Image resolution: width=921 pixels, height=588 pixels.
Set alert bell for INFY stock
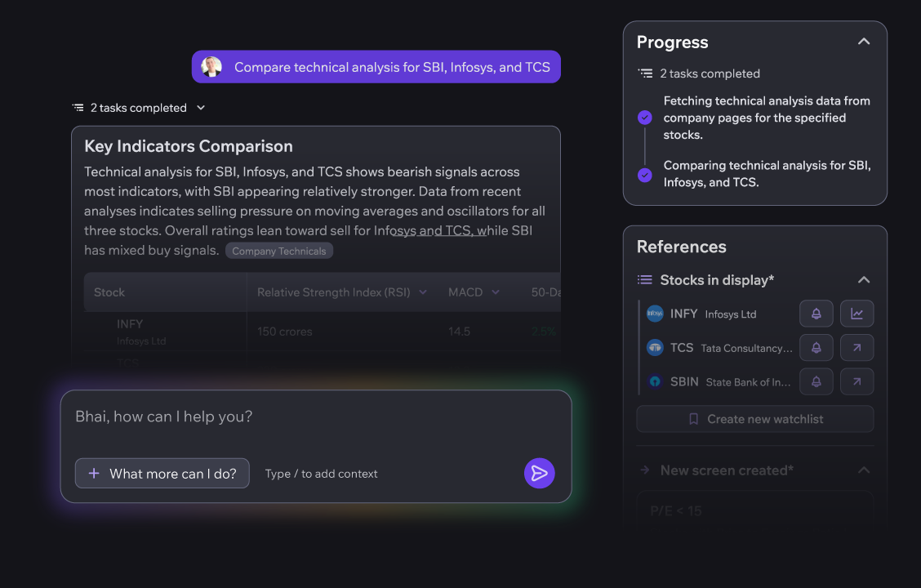[x=816, y=314]
